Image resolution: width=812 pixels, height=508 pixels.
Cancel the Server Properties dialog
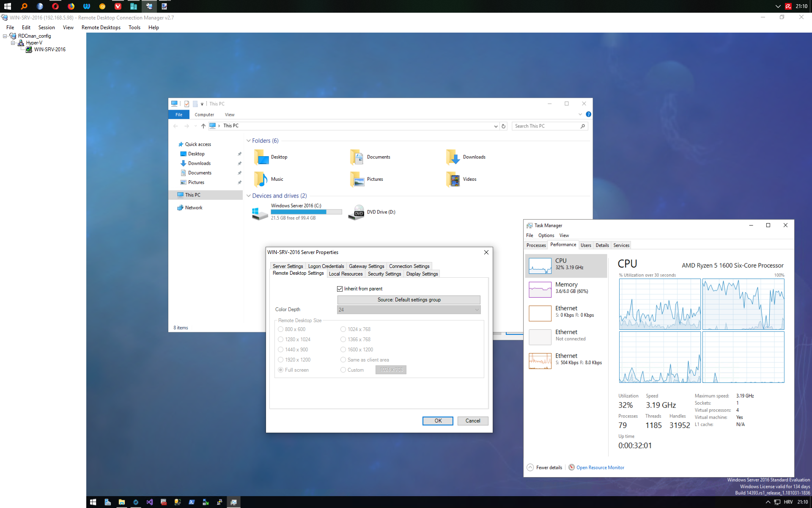(473, 421)
